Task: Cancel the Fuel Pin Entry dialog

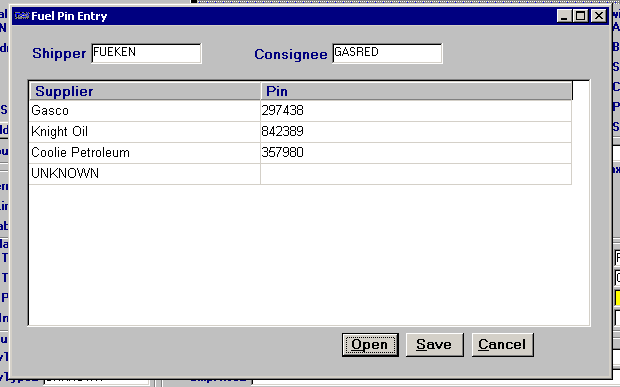Action: pos(503,345)
